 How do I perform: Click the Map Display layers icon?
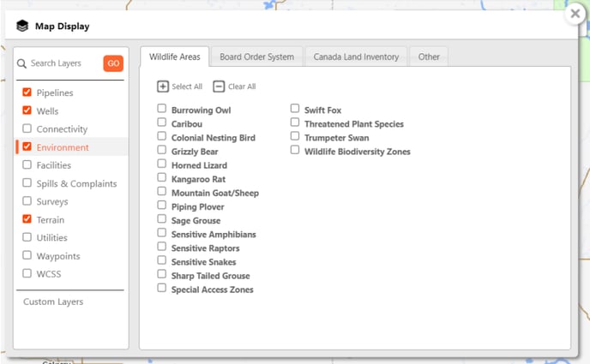click(x=22, y=27)
